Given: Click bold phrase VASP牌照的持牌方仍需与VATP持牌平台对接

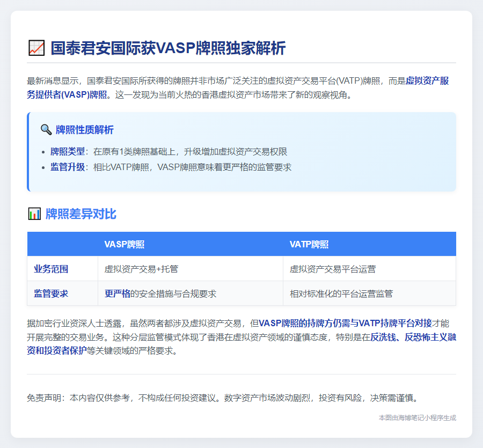Looking at the screenshot, I should pyautogui.click(x=345, y=323).
